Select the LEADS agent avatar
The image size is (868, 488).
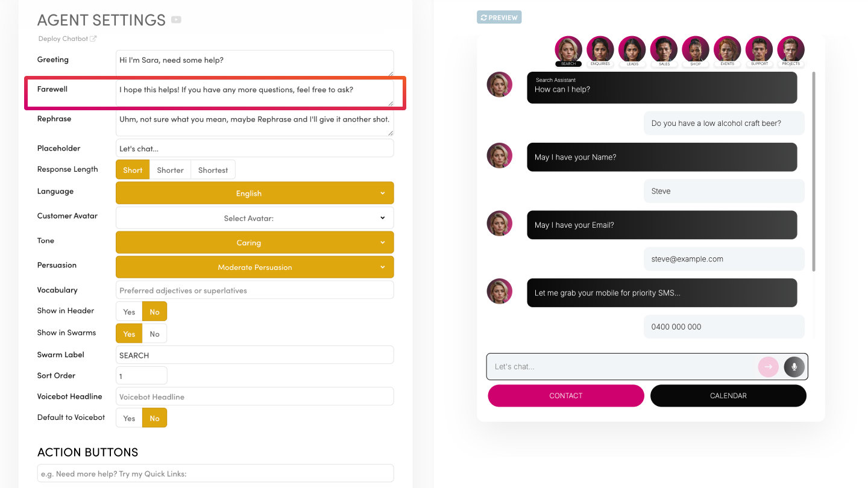point(632,49)
